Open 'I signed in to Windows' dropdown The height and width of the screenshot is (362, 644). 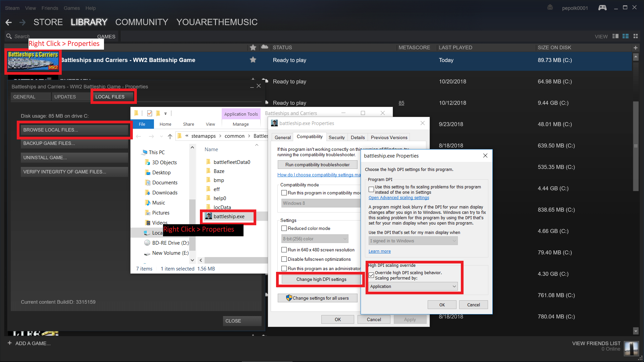(x=413, y=241)
